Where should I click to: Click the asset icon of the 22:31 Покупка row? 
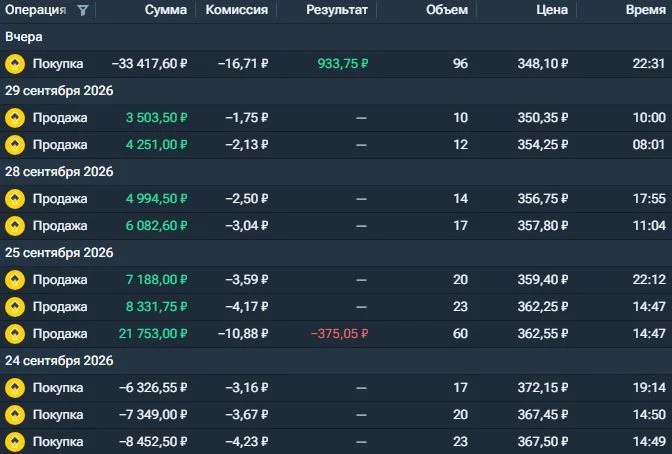coord(15,64)
